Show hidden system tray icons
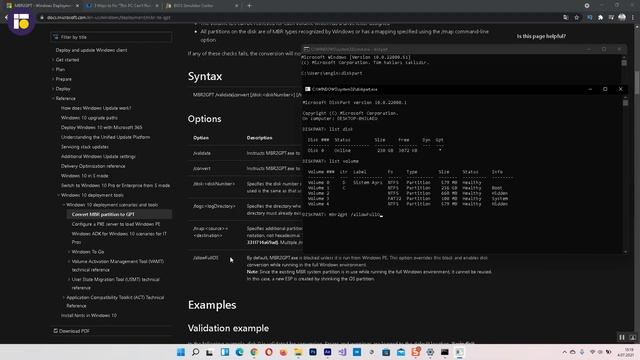Image resolution: width=640 pixels, height=360 pixels. pyautogui.click(x=564, y=352)
